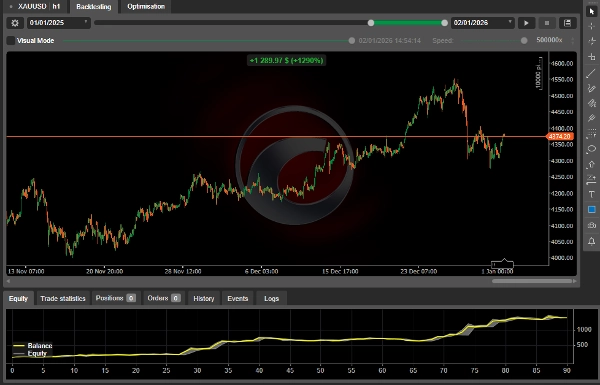Click the save report icon beside stop
This screenshot has width=600, height=385.
pyautogui.click(x=567, y=23)
